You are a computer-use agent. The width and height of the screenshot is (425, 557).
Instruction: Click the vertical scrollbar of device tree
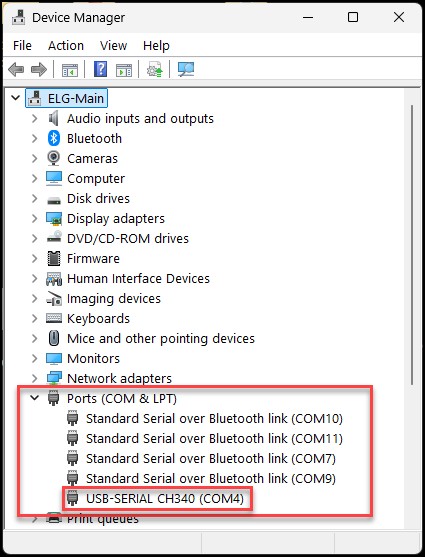tap(412, 244)
